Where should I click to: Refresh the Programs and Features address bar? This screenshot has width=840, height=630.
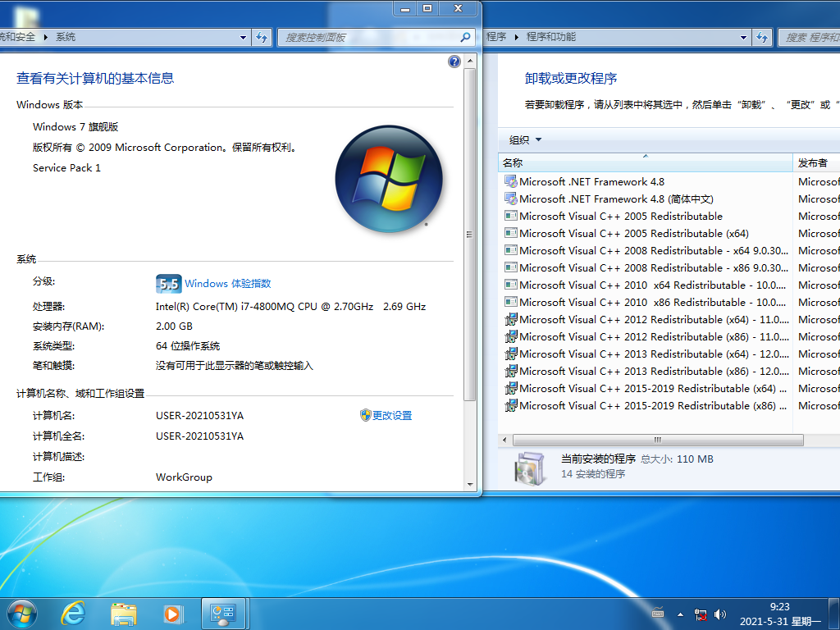pos(762,37)
